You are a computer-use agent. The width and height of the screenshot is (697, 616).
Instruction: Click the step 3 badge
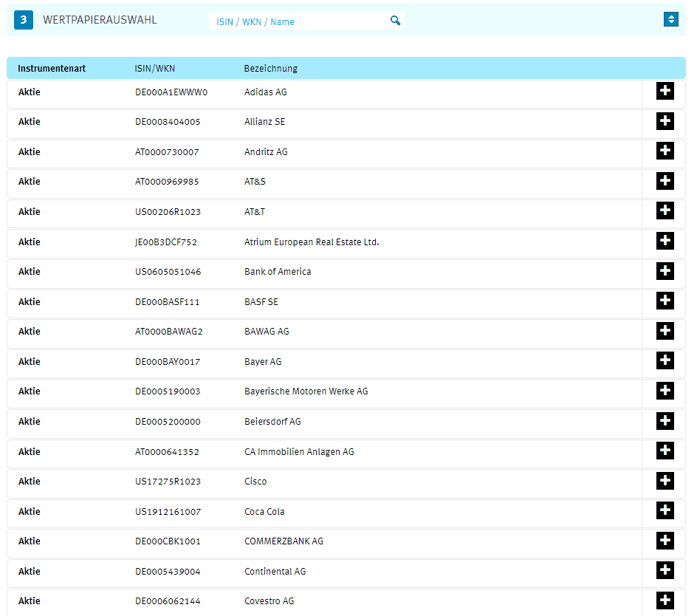(x=24, y=19)
